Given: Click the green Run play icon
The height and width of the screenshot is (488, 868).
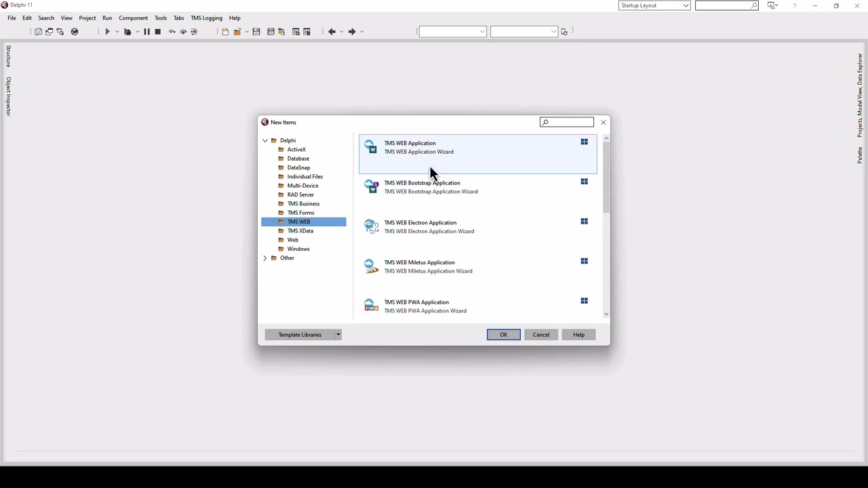Looking at the screenshot, I should (107, 32).
